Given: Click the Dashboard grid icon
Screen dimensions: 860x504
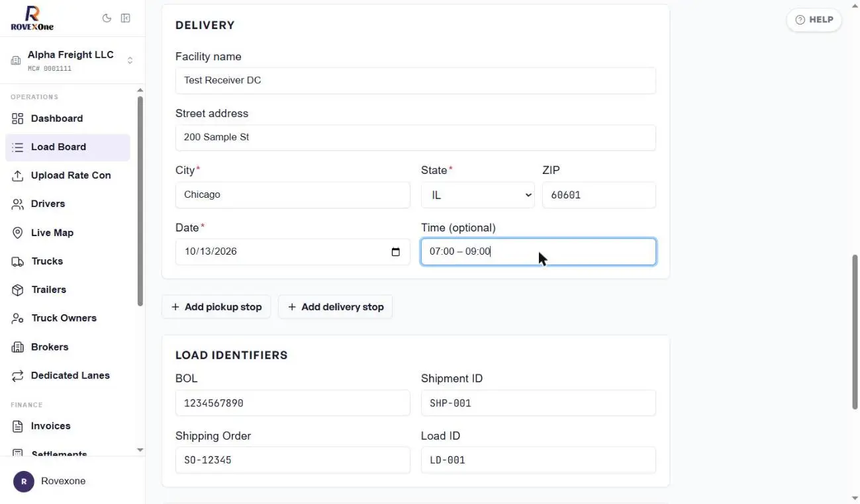Looking at the screenshot, I should click(18, 118).
